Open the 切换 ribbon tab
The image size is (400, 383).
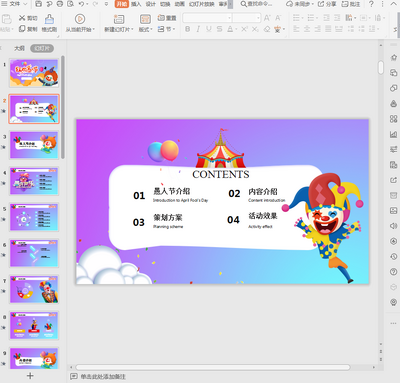tap(165, 4)
